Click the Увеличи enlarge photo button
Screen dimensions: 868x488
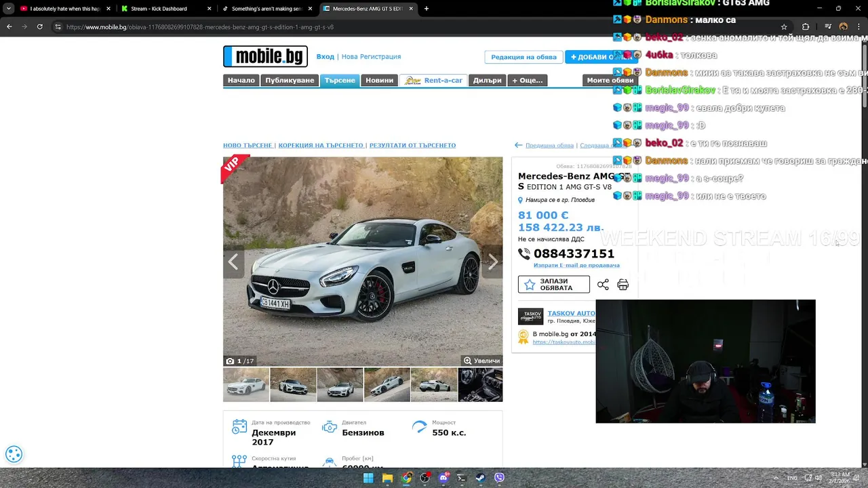pyautogui.click(x=481, y=361)
